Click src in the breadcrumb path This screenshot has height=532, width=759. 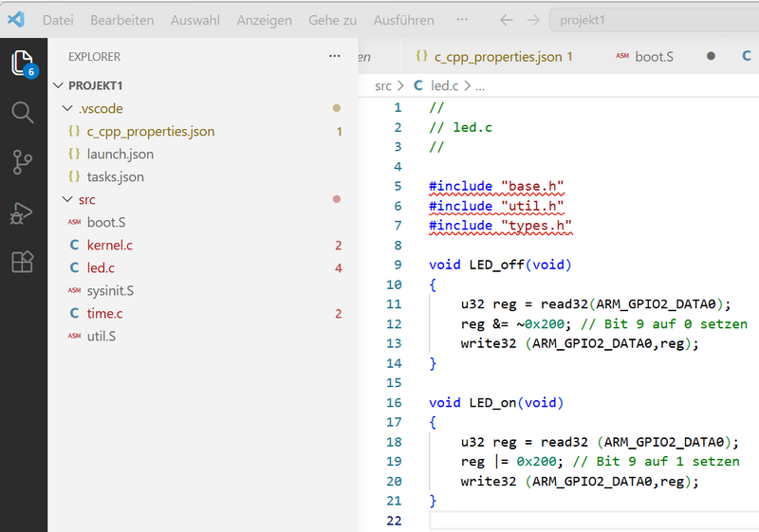pyautogui.click(x=383, y=86)
